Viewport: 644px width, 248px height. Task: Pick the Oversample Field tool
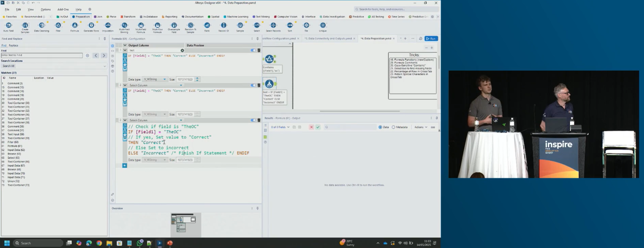(174, 27)
